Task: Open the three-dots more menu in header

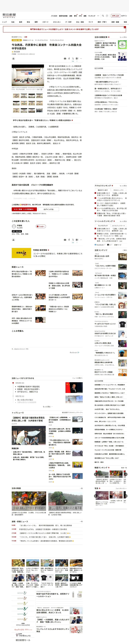Action: coord(98,16)
